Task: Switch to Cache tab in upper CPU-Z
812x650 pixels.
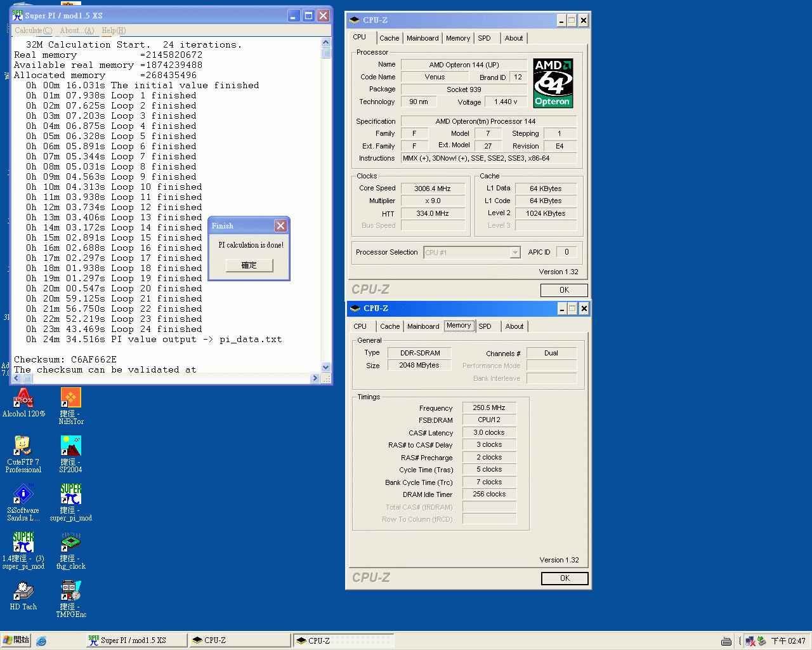Action: click(x=390, y=38)
